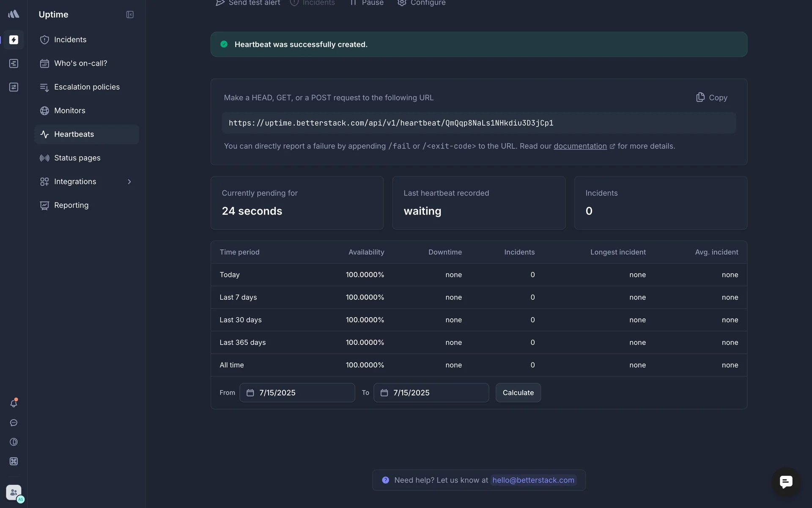Open the From date calendar picker

point(250,393)
